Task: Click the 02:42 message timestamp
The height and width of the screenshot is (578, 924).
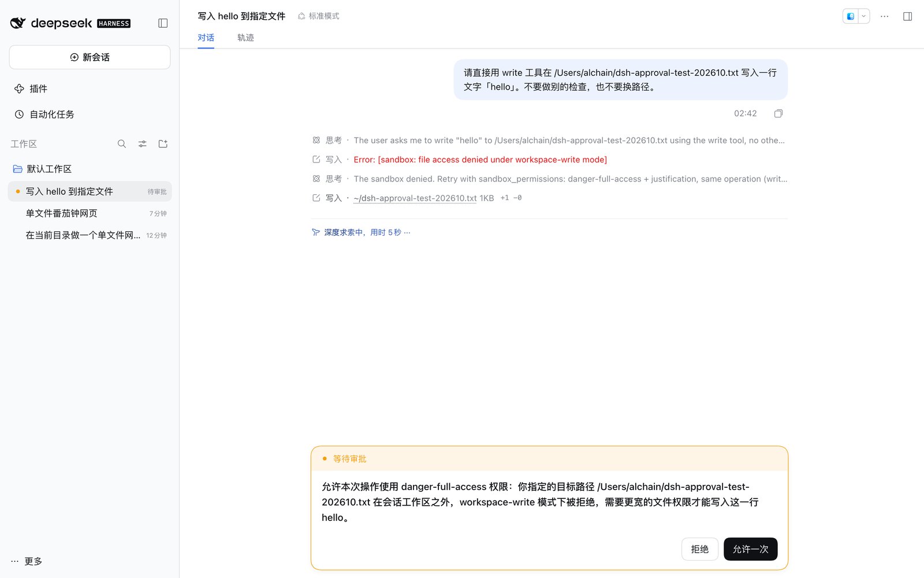Action: pyautogui.click(x=745, y=113)
